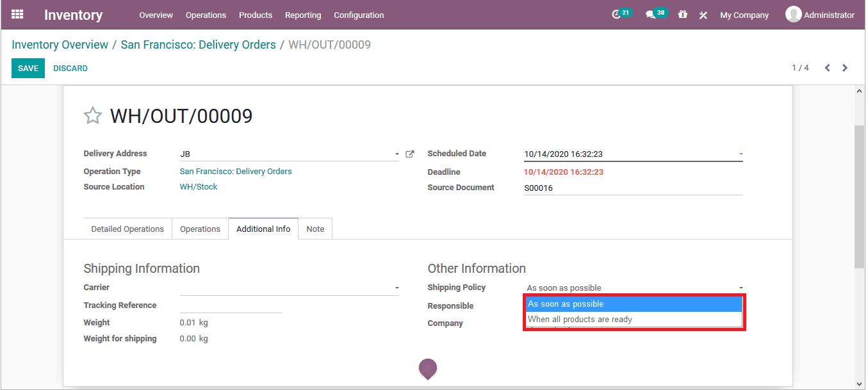Go to Inventory Overview breadcrumb
This screenshot has width=868, height=390.
click(x=60, y=45)
